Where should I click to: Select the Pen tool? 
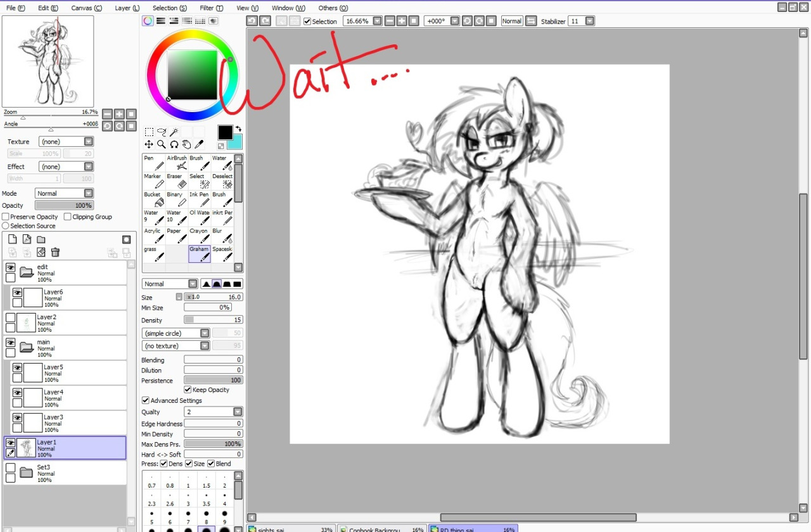153,163
